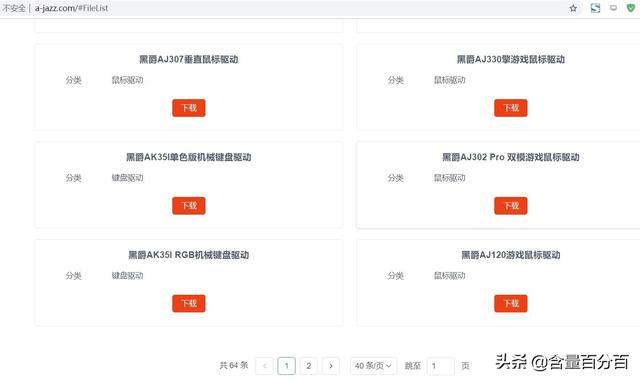This screenshot has width=640, height=381.
Task: Focus the 跳至 page number field
Action: click(x=440, y=366)
